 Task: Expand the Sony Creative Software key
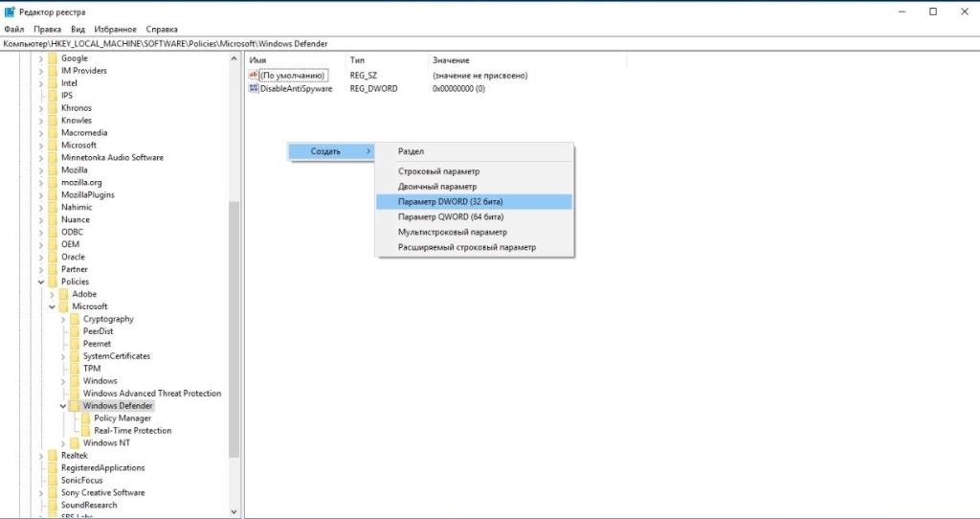(x=41, y=493)
